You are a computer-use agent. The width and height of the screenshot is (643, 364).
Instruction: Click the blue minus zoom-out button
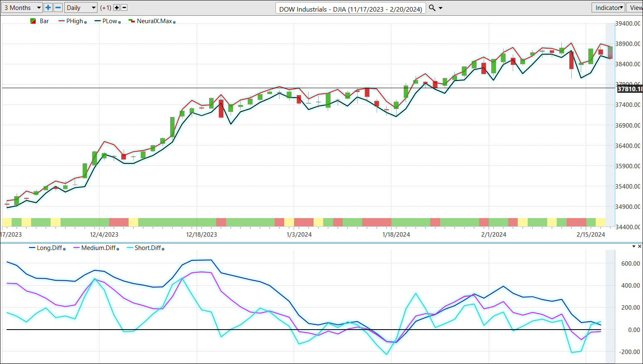[x=58, y=7]
